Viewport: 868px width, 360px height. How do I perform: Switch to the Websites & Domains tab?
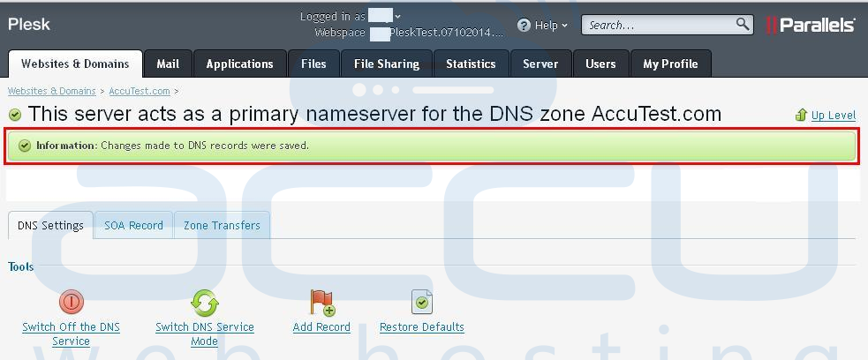click(75, 64)
